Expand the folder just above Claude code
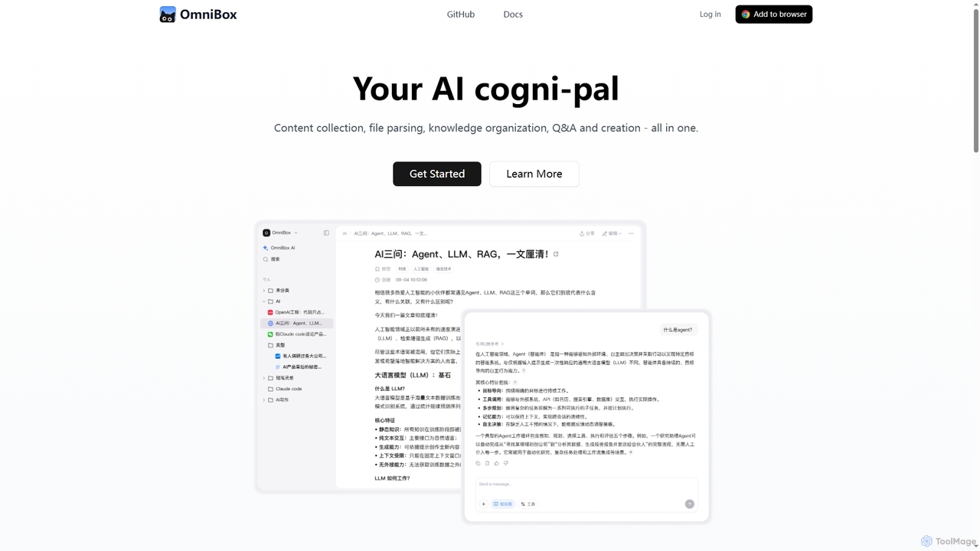 click(x=264, y=378)
